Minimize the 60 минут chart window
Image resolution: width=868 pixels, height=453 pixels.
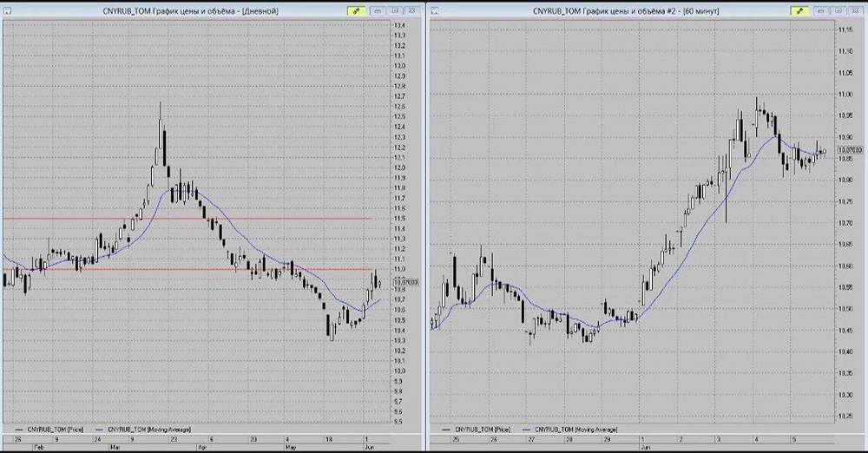[x=821, y=10]
